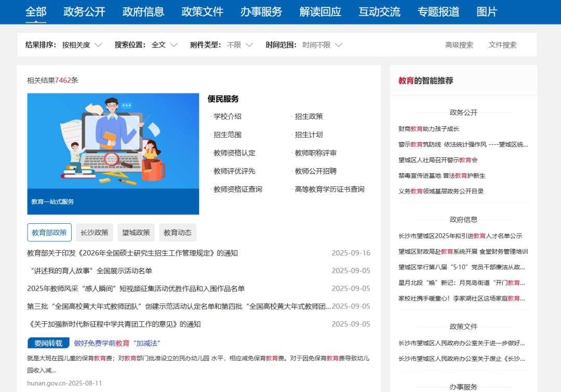Select the 互动交流 tab
The height and width of the screenshot is (392, 561).
[x=379, y=12]
